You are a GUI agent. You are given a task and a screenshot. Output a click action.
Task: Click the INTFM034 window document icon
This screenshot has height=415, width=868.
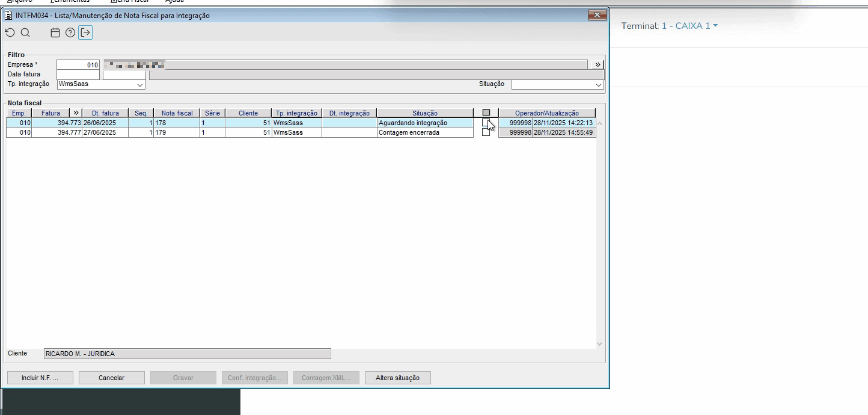pos(8,15)
